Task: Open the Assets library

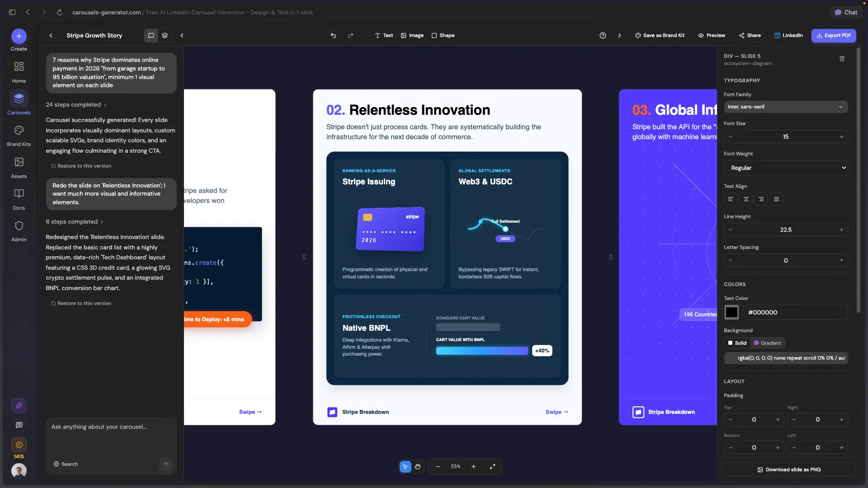Action: tap(19, 167)
